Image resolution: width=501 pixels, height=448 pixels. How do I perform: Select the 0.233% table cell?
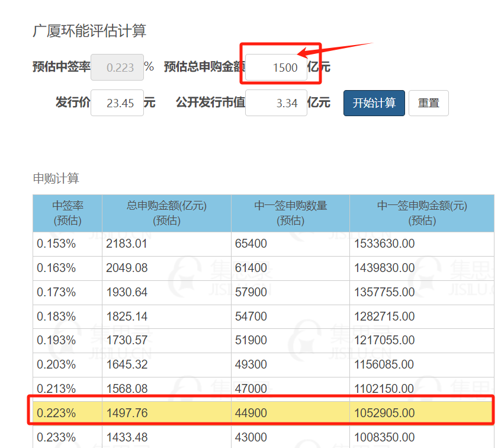(x=68, y=437)
